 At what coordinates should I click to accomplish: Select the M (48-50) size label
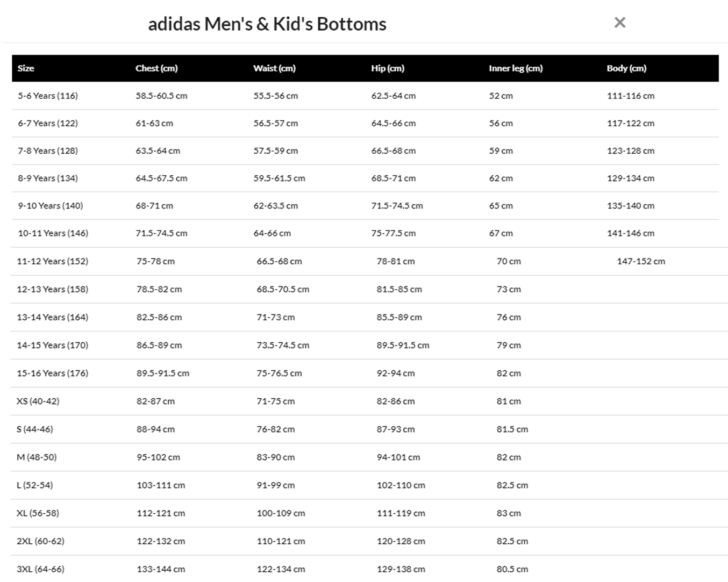(x=37, y=457)
